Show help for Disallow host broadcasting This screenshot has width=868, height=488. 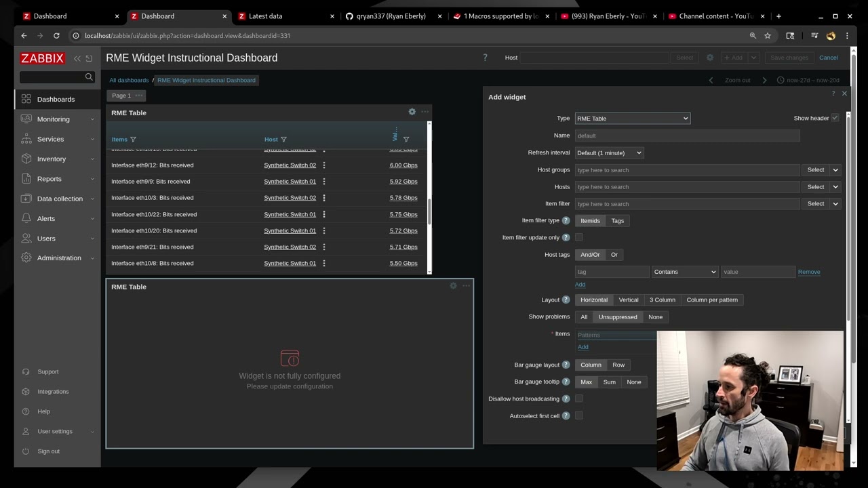[x=566, y=399]
